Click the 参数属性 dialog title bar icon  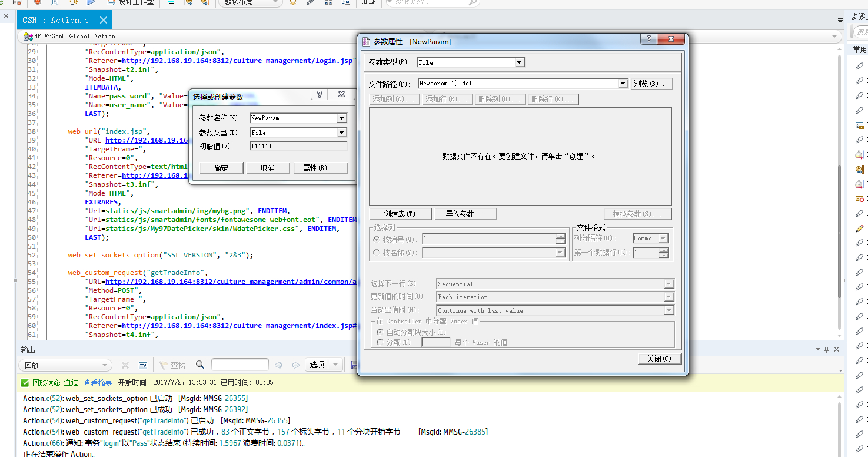[367, 41]
